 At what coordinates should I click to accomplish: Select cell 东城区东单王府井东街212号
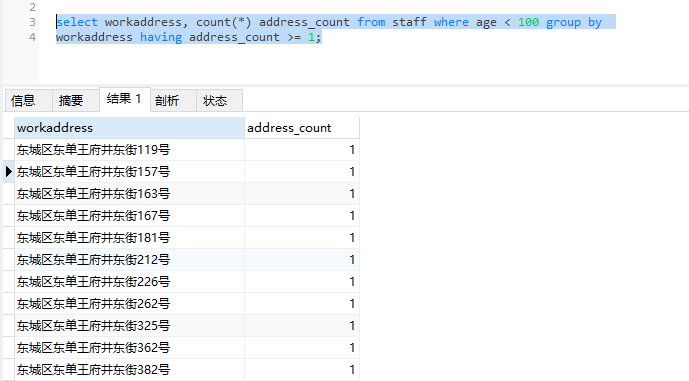tap(129, 260)
